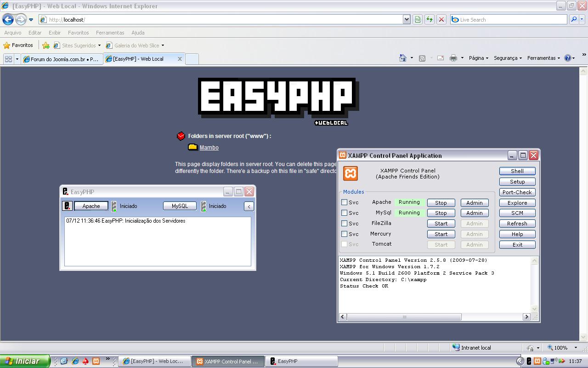Image resolution: width=588 pixels, height=368 pixels.
Task: Click Admin for MySql in XAMPP
Action: pos(475,213)
